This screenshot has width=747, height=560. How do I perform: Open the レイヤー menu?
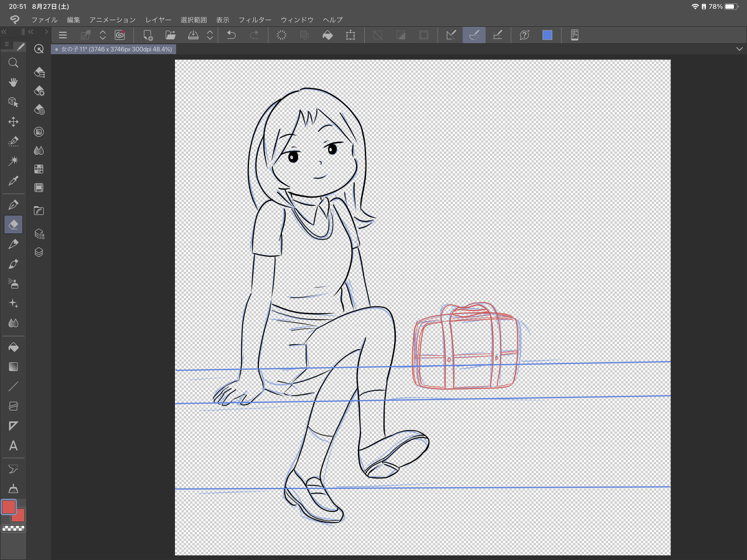(158, 20)
